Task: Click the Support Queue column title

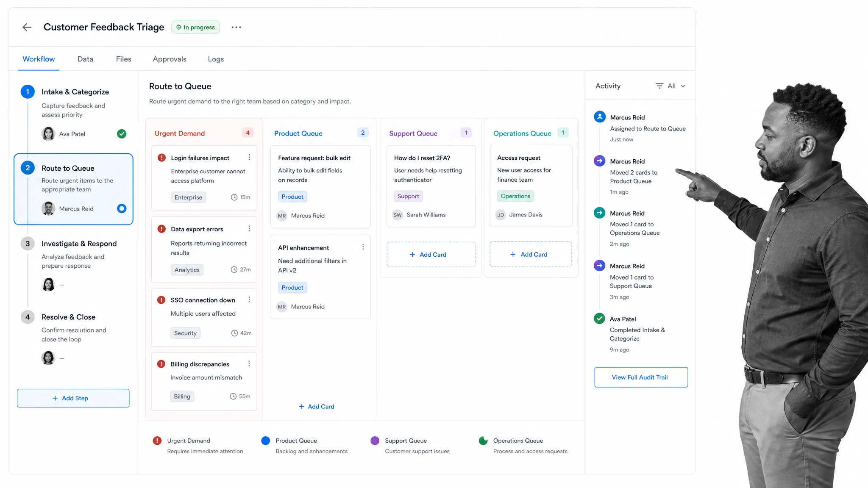Action: pyautogui.click(x=413, y=133)
